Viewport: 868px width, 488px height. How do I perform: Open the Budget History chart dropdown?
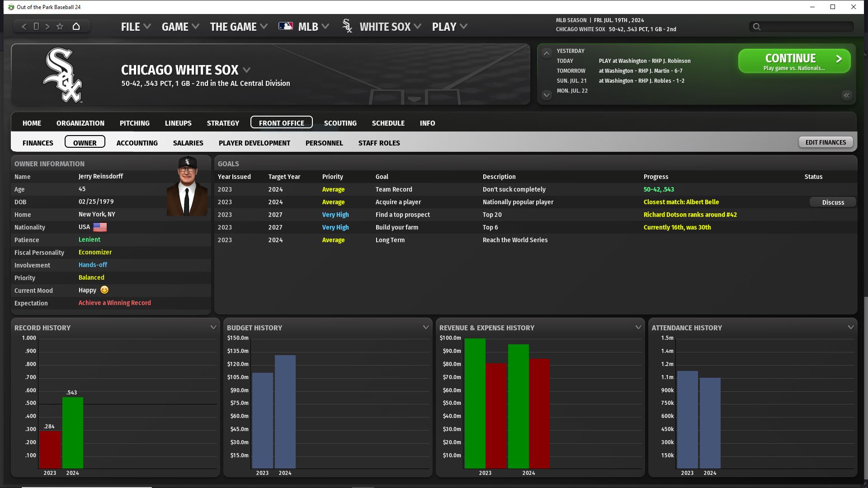425,328
